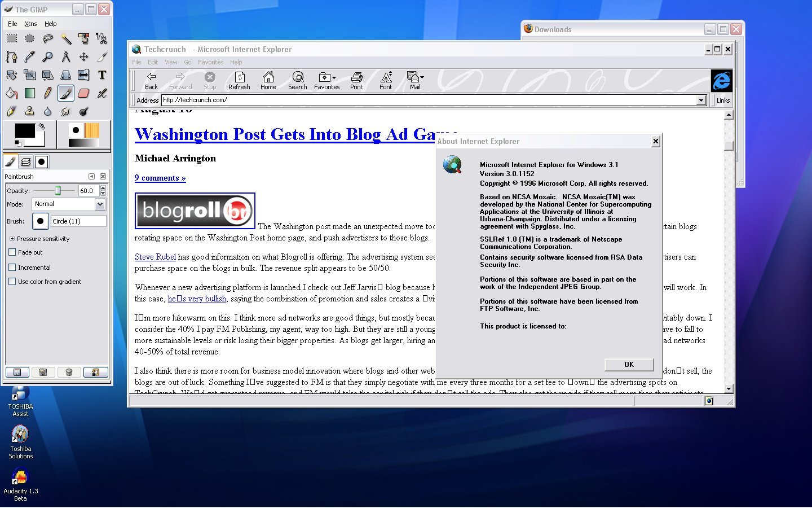The width and height of the screenshot is (812, 508).
Task: Activate the Smudge finger tool
Action: tap(66, 111)
